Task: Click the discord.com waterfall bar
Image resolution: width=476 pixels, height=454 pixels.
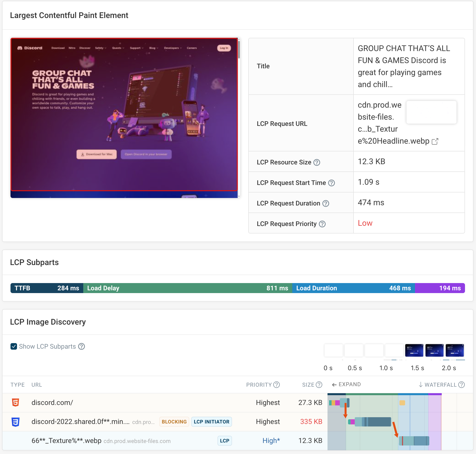Action: (x=339, y=403)
